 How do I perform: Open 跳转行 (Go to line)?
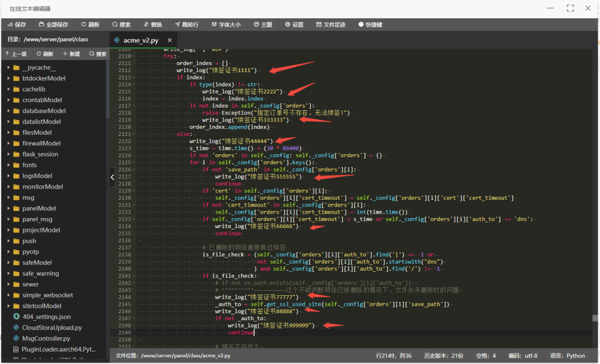pos(187,24)
